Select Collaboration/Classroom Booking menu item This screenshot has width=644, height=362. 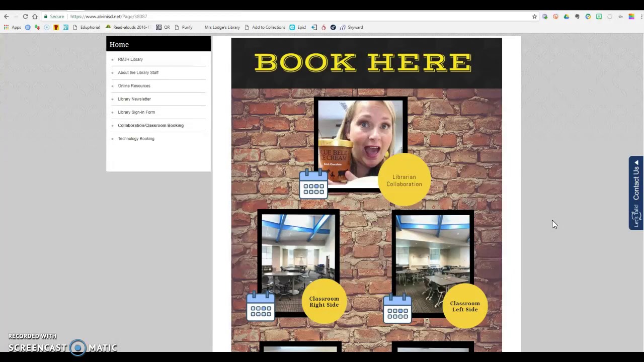click(151, 125)
